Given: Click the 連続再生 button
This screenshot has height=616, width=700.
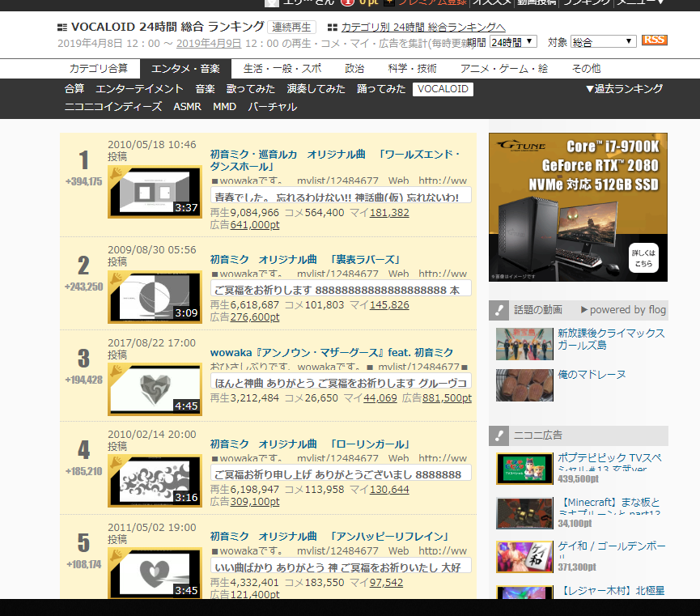Looking at the screenshot, I should 291,28.
